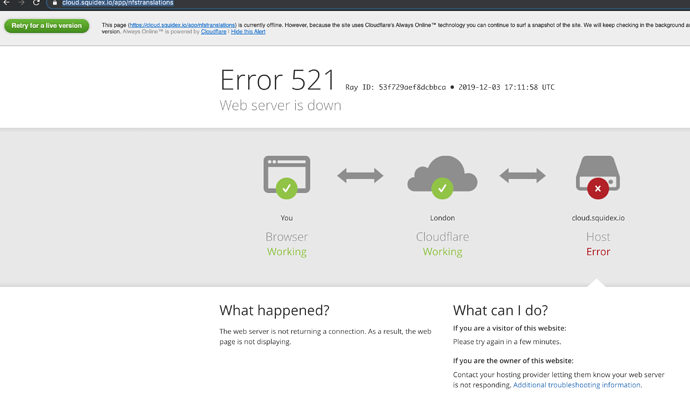Screen dimensions: 690x399
Task: Click green 'Working' under Cloudflare
Action: tap(443, 252)
